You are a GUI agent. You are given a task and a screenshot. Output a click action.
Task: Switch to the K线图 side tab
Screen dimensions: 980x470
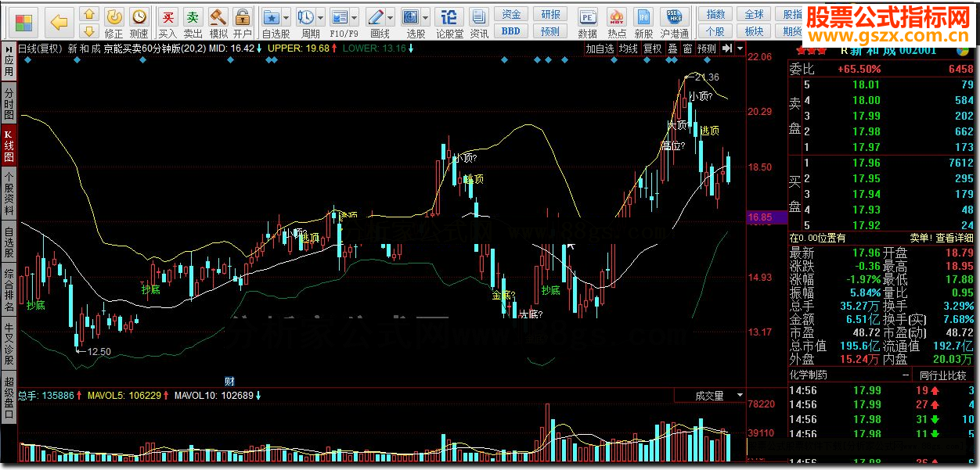9,145
